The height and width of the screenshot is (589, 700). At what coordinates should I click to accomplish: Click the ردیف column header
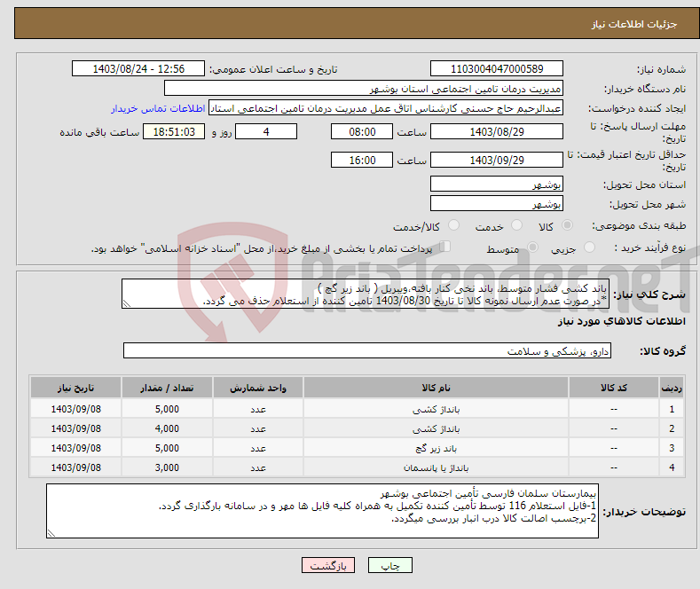672,388
